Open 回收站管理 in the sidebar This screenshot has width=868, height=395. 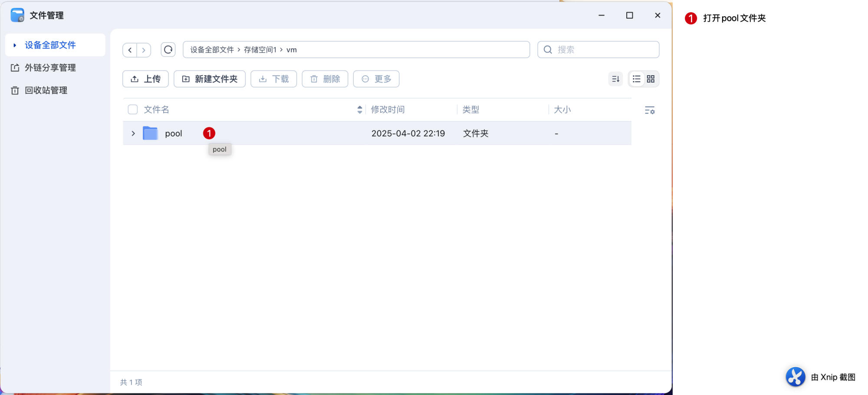46,90
